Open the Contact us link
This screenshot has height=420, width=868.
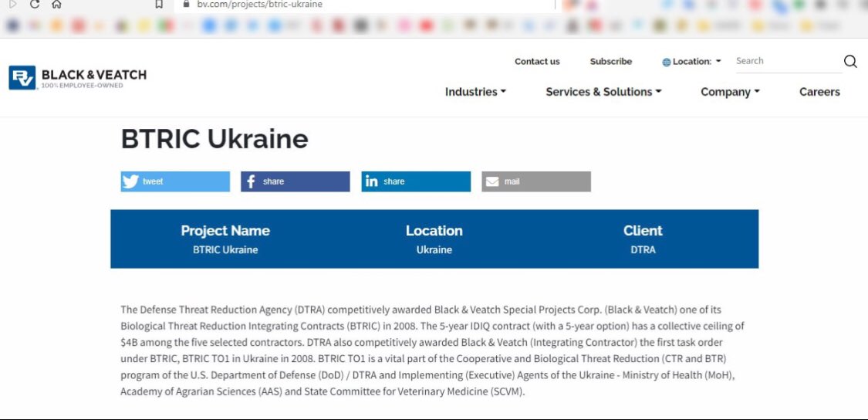point(537,62)
